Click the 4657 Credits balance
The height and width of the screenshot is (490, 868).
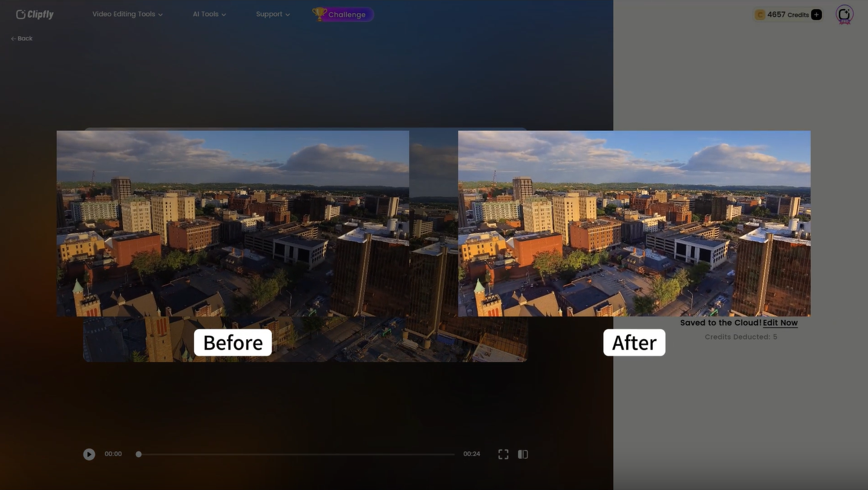pyautogui.click(x=788, y=15)
